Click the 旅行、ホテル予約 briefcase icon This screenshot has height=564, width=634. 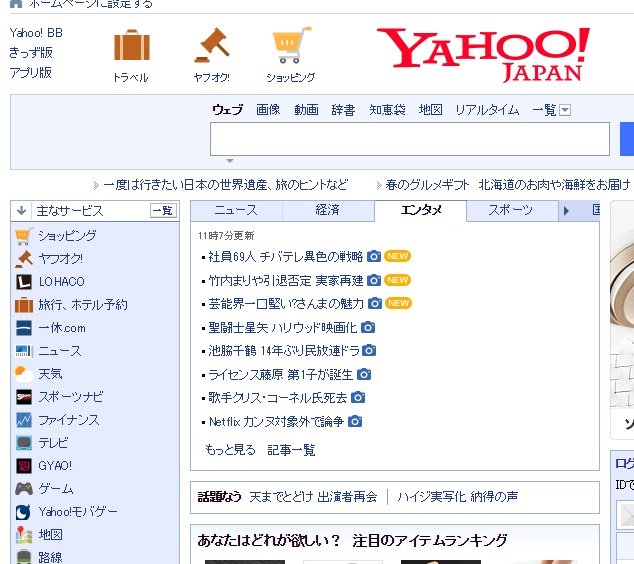point(23,305)
